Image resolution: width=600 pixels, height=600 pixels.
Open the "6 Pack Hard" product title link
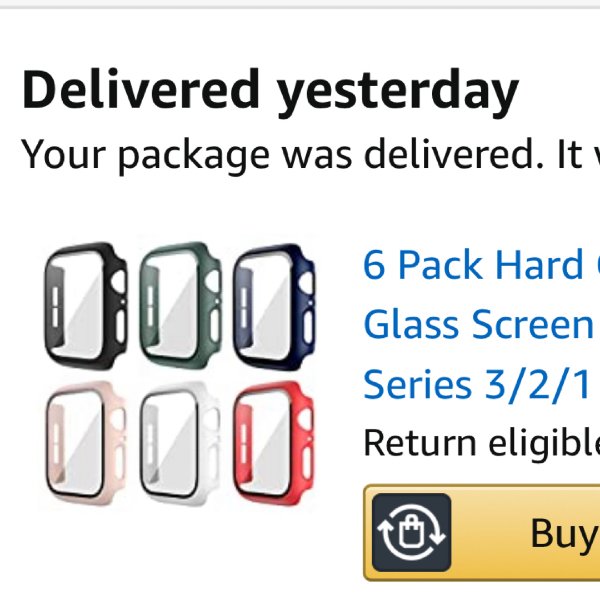(x=473, y=265)
